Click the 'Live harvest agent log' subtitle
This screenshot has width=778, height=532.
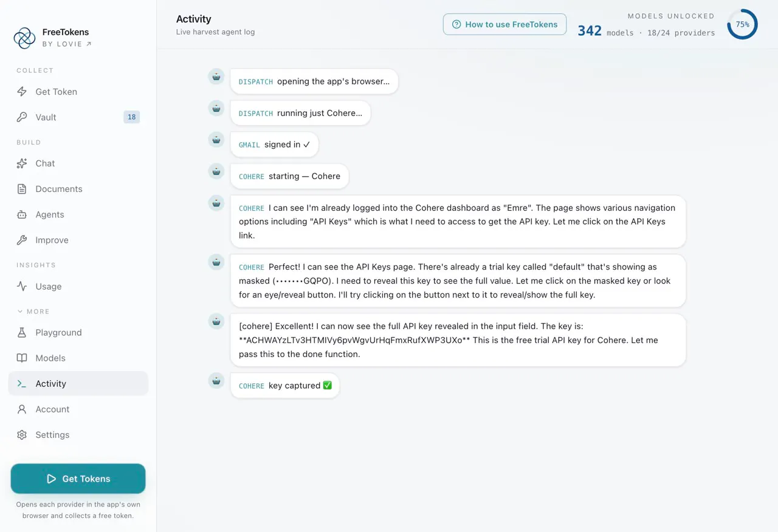coord(215,32)
